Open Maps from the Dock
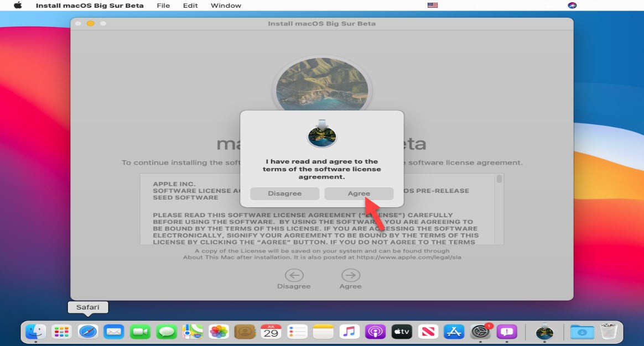Viewport: 644px width, 346px height. 193,332
